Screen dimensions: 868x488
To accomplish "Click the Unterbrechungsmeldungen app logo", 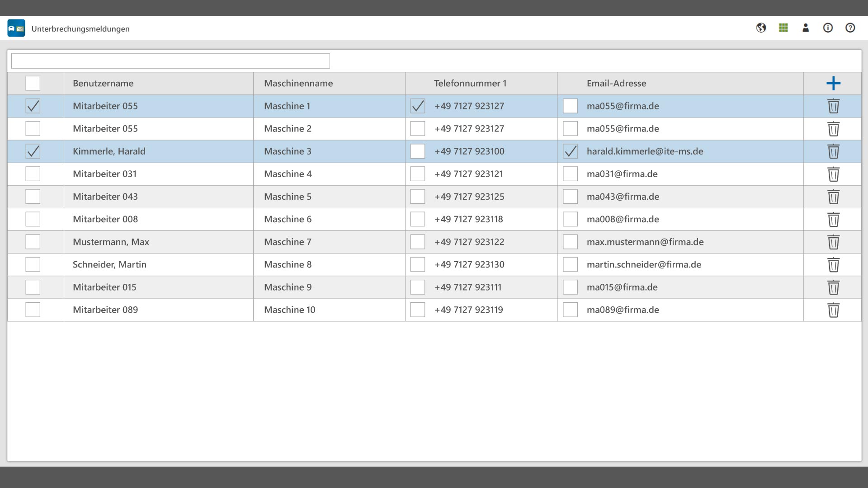I will tap(16, 28).
